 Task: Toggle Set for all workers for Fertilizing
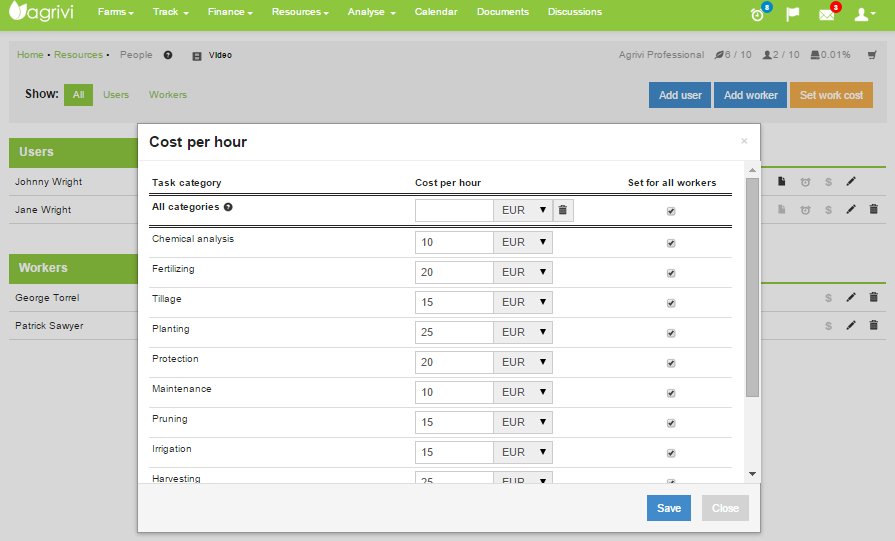[x=671, y=273]
